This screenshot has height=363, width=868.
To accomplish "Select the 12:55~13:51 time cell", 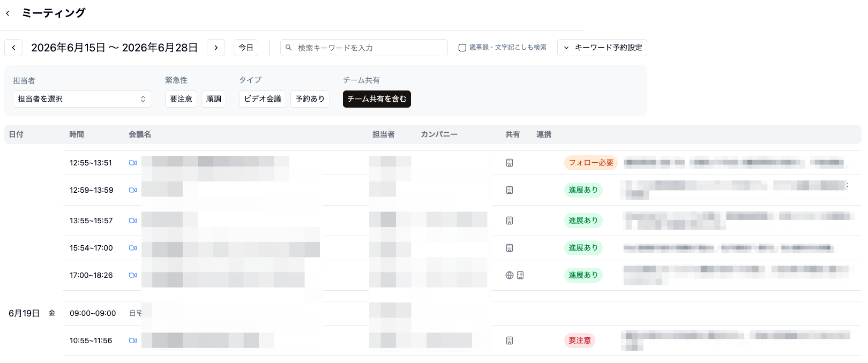I will click(x=91, y=163).
